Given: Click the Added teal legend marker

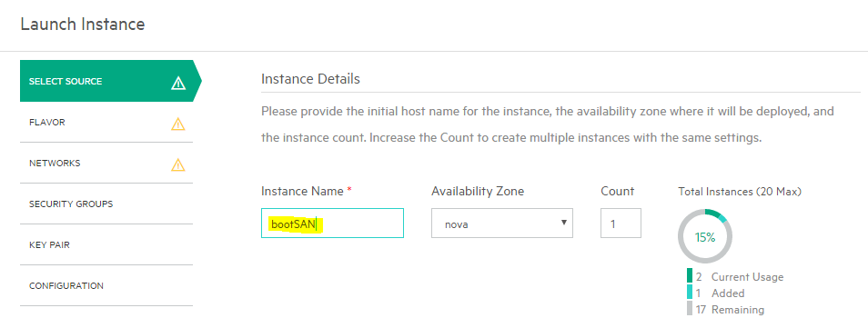Looking at the screenshot, I should (x=690, y=292).
